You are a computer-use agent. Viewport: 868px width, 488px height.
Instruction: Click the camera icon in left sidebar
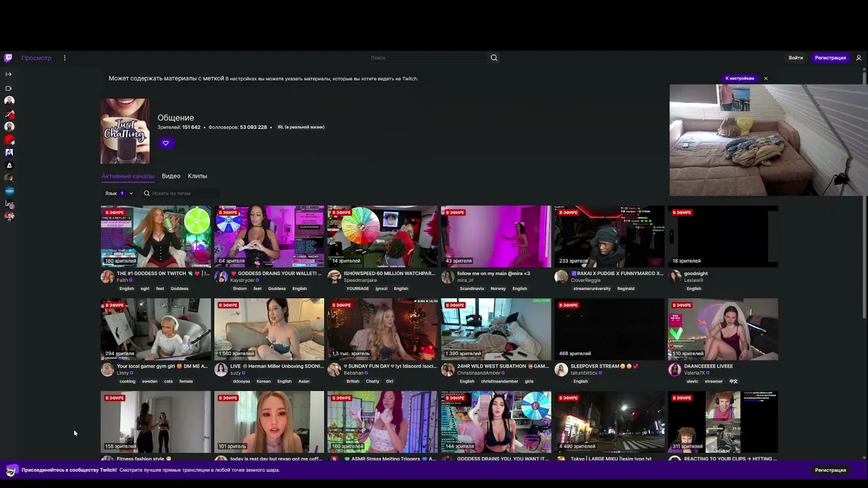pyautogui.click(x=9, y=88)
